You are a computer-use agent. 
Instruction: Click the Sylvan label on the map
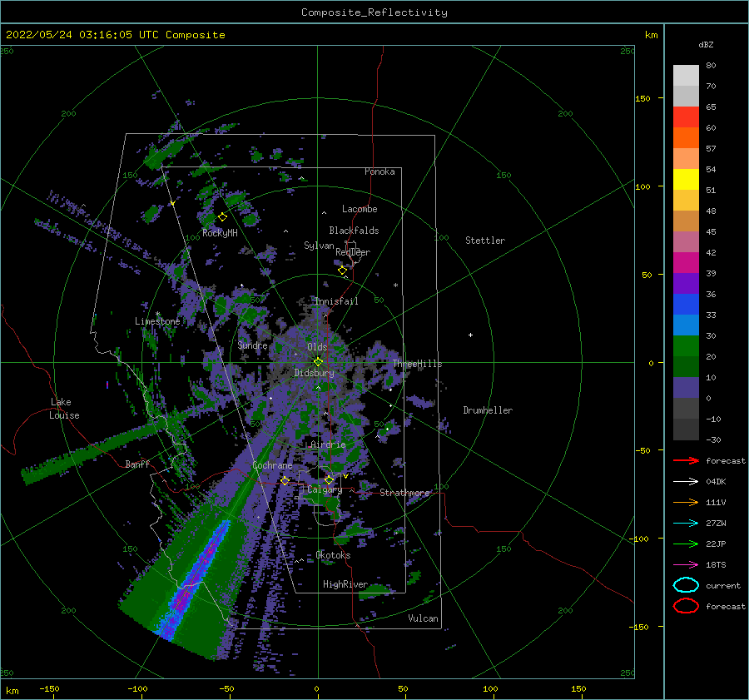point(319,246)
